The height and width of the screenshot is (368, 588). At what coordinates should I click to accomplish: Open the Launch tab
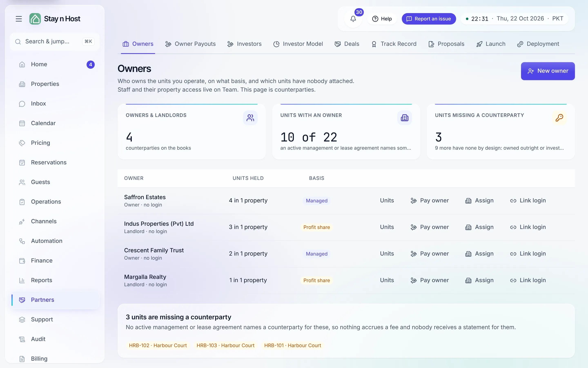tap(491, 44)
